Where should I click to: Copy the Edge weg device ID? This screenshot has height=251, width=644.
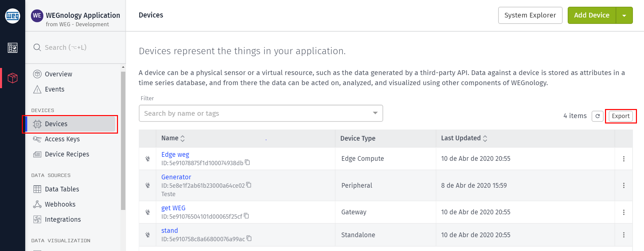pyautogui.click(x=247, y=163)
